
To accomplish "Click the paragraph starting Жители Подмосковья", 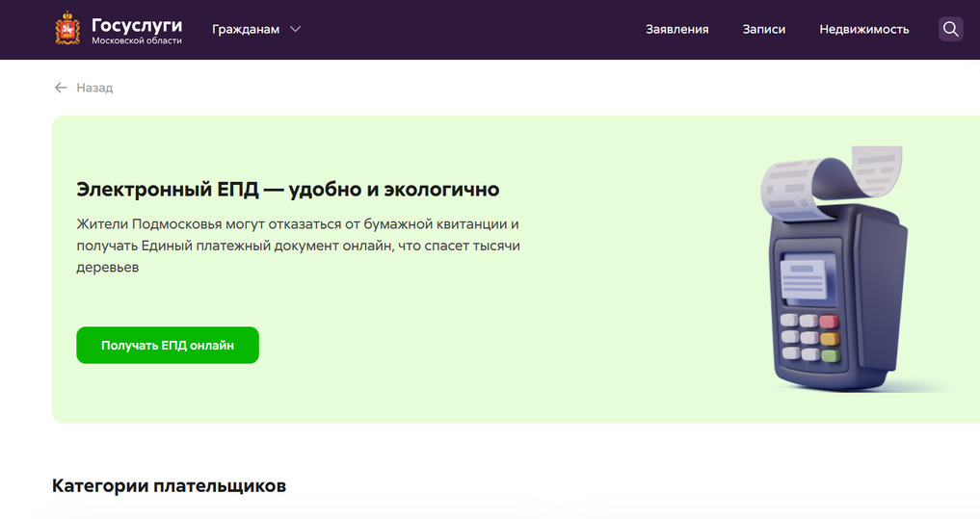I will click(x=298, y=246).
